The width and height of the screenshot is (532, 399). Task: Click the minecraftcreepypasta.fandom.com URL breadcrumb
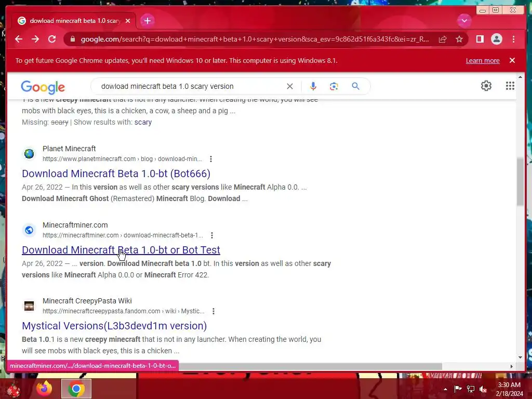[x=124, y=311]
